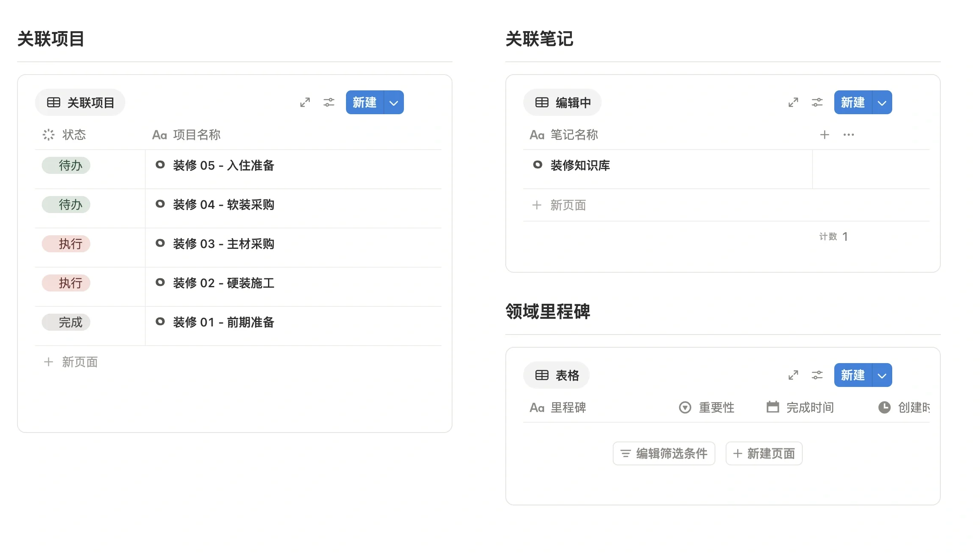The height and width of the screenshot is (554, 980).
Task: Change 执行 status of 装修 02 row
Action: (66, 283)
